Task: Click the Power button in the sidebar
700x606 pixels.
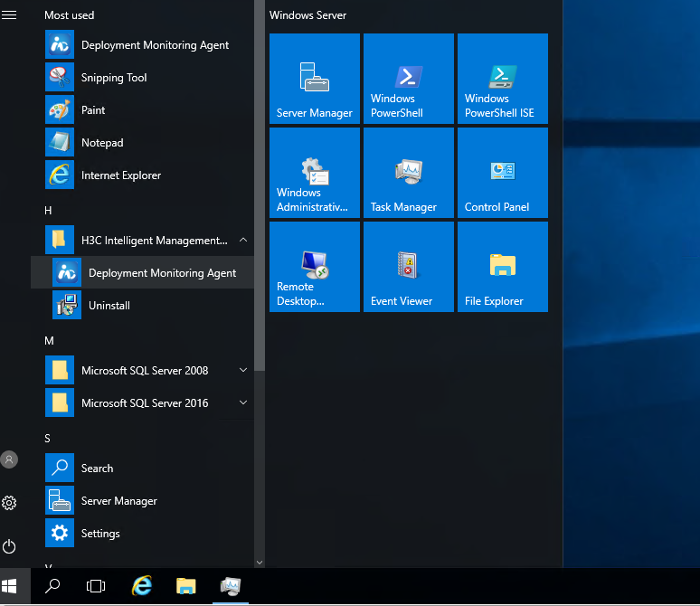Action: [x=9, y=546]
